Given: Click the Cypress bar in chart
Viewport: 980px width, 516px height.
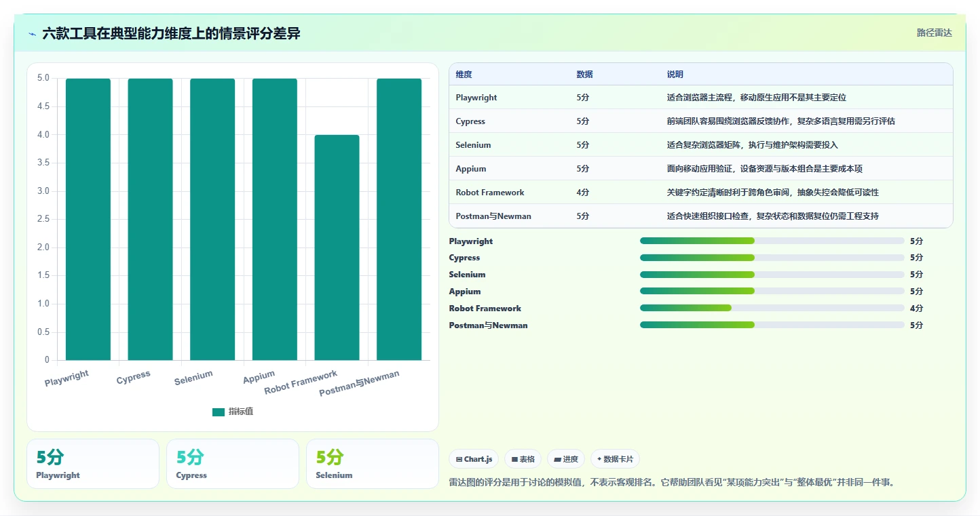Looking at the screenshot, I should [x=150, y=219].
